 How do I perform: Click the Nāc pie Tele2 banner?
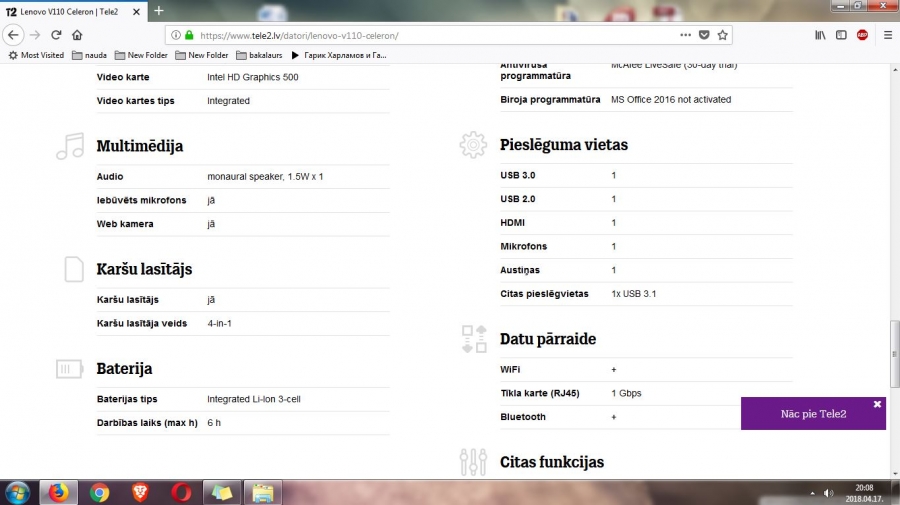813,414
